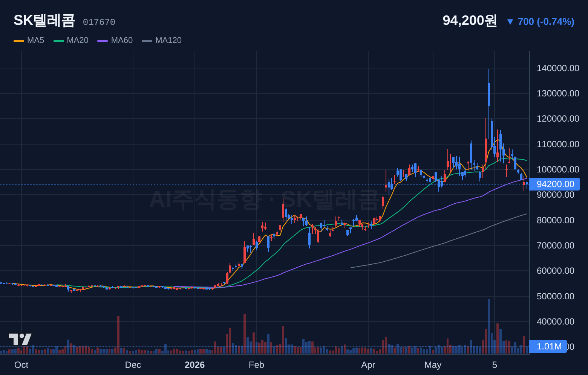
Task: Click the SK텔레콤 stock title
Action: (44, 20)
